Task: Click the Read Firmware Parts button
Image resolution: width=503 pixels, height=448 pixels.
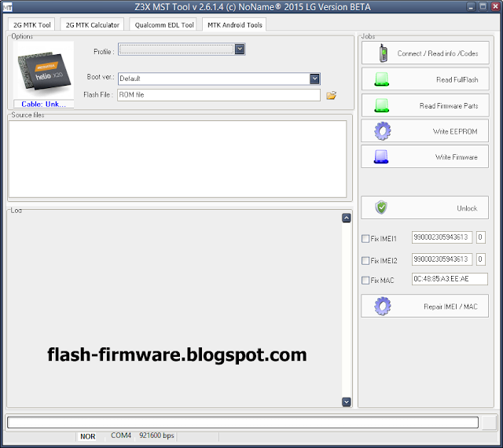Action: pyautogui.click(x=425, y=105)
